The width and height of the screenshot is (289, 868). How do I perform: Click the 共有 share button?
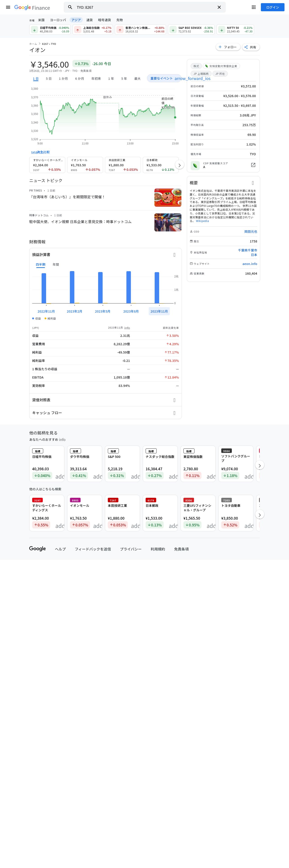pos(251,47)
